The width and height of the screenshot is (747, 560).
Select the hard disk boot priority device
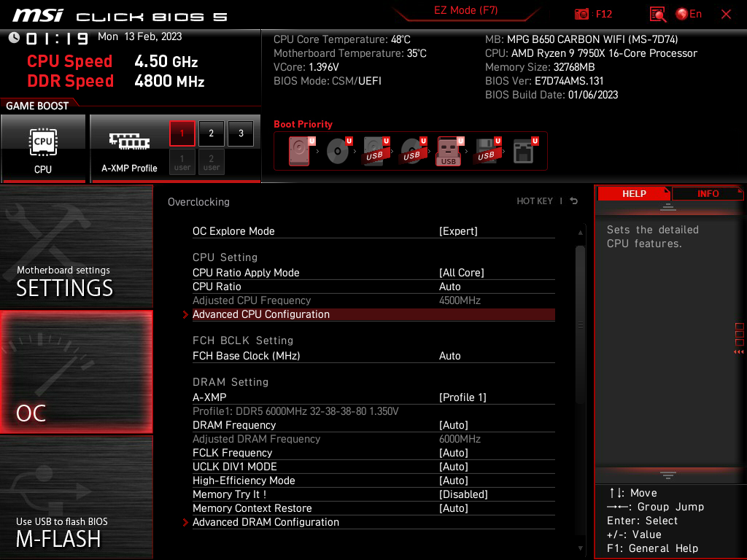(300, 151)
